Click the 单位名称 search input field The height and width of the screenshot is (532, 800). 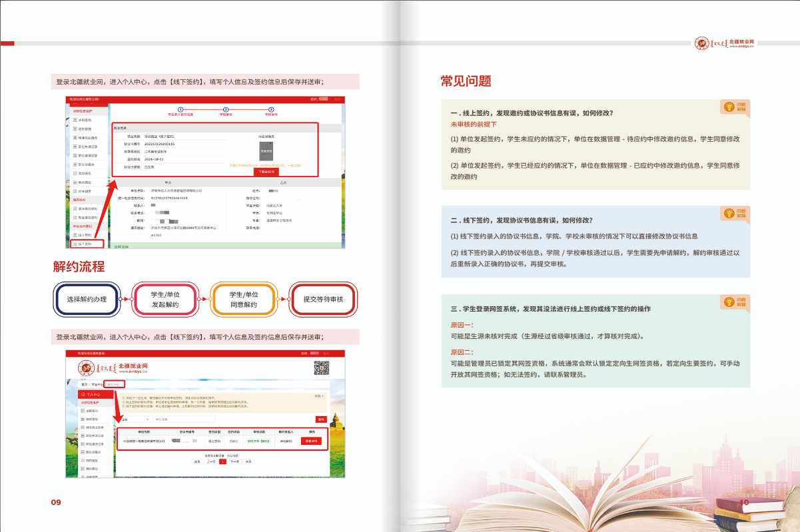click(183, 419)
